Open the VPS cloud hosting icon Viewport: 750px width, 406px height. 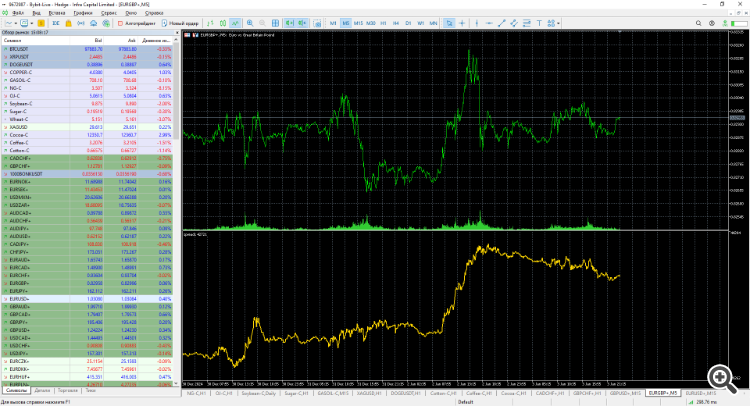click(93, 23)
